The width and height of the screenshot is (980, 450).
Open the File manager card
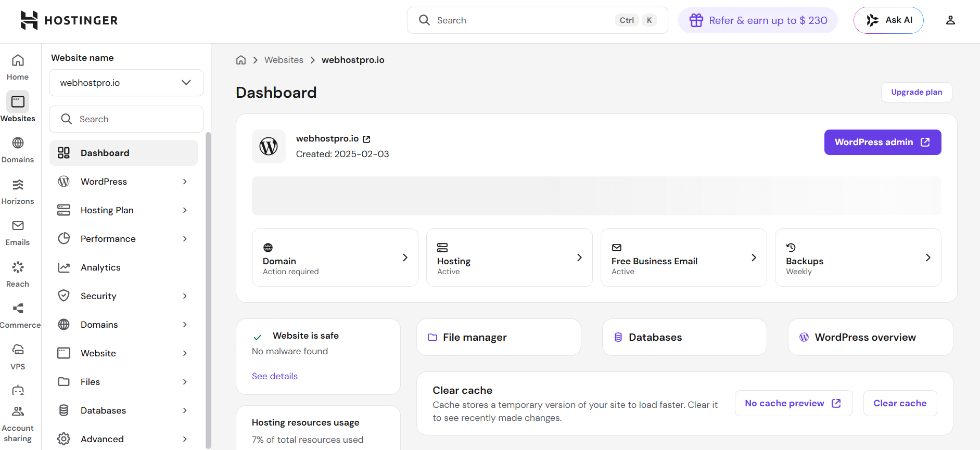[x=499, y=337]
